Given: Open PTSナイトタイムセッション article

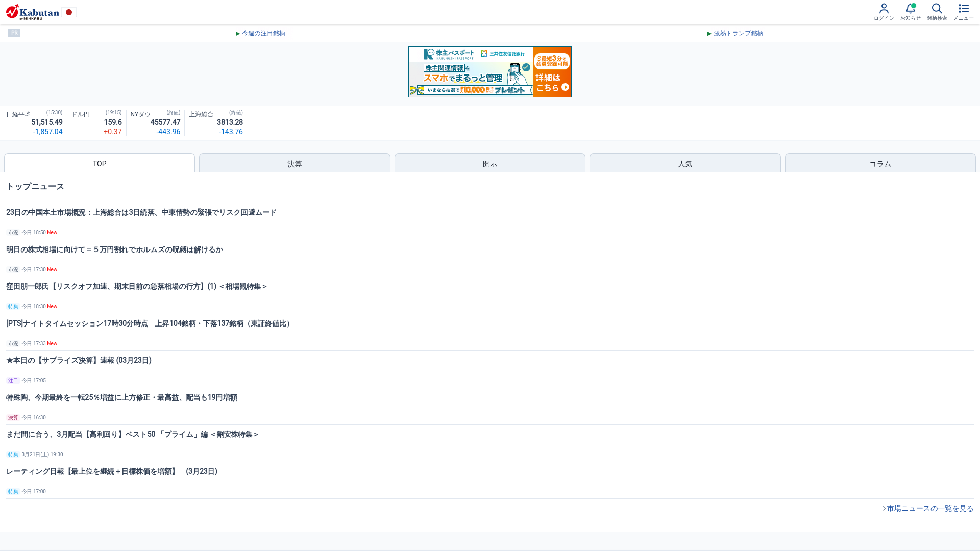Looking at the screenshot, I should click(x=150, y=323).
